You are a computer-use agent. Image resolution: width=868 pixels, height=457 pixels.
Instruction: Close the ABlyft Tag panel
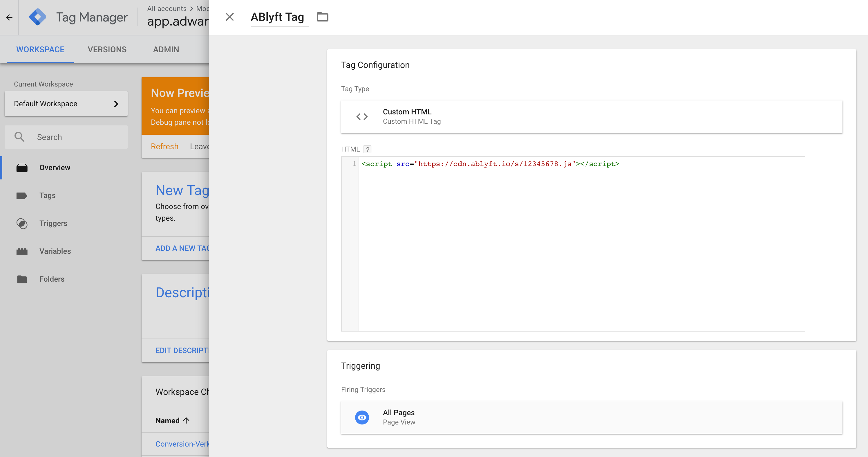[x=229, y=17]
